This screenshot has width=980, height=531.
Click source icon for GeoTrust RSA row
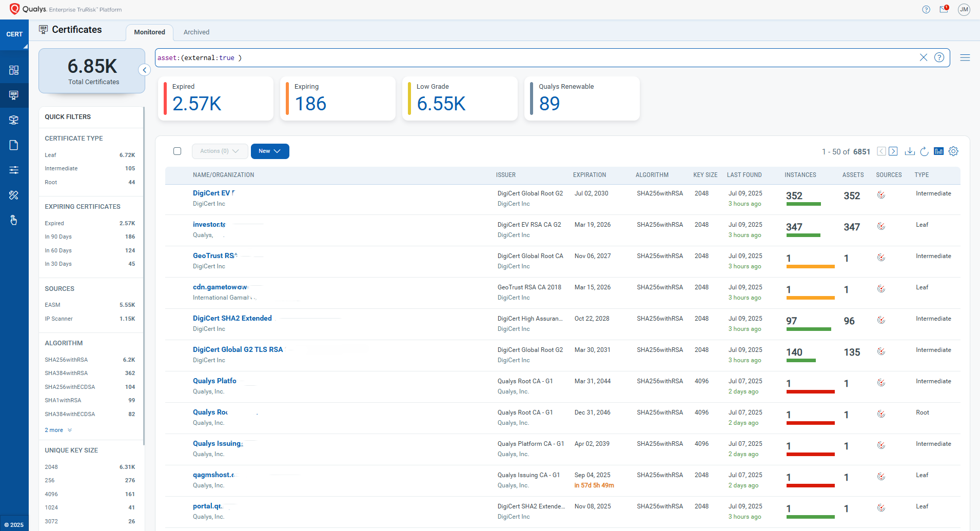pyautogui.click(x=881, y=258)
